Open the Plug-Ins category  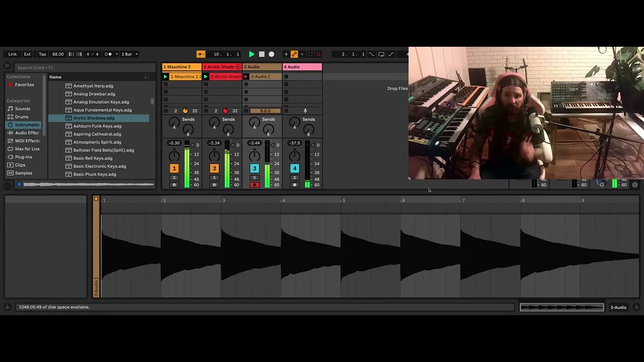point(23,157)
